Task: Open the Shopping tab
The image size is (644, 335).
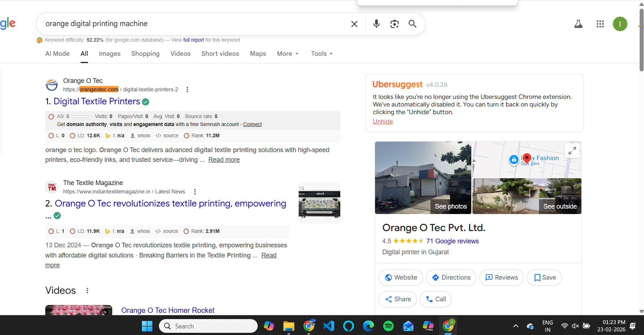Action: pos(146,54)
